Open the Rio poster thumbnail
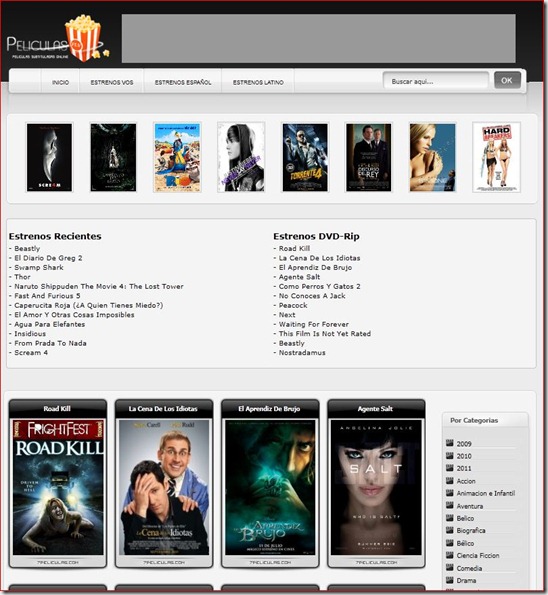This screenshot has height=595, width=548. (x=177, y=157)
